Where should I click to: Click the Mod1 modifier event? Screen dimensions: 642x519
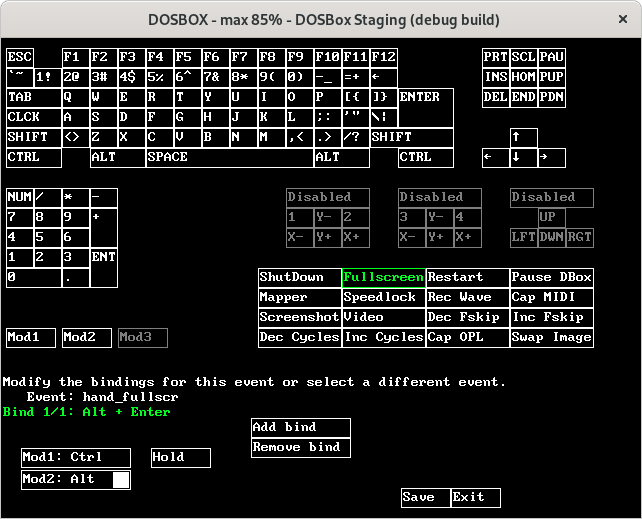coord(31,338)
